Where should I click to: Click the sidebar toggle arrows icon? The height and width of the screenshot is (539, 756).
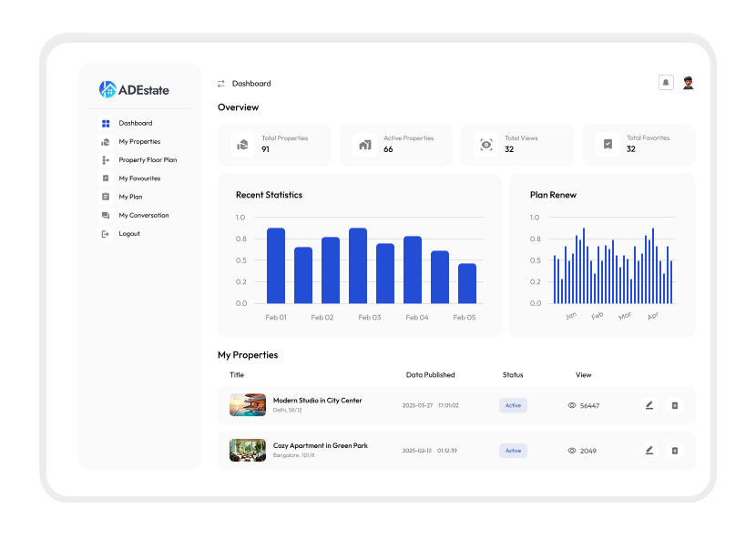pos(220,84)
